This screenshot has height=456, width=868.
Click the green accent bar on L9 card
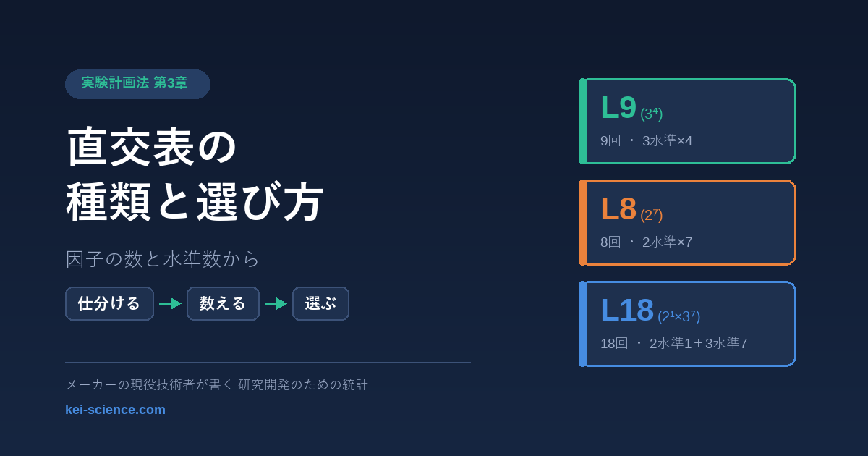(582, 121)
